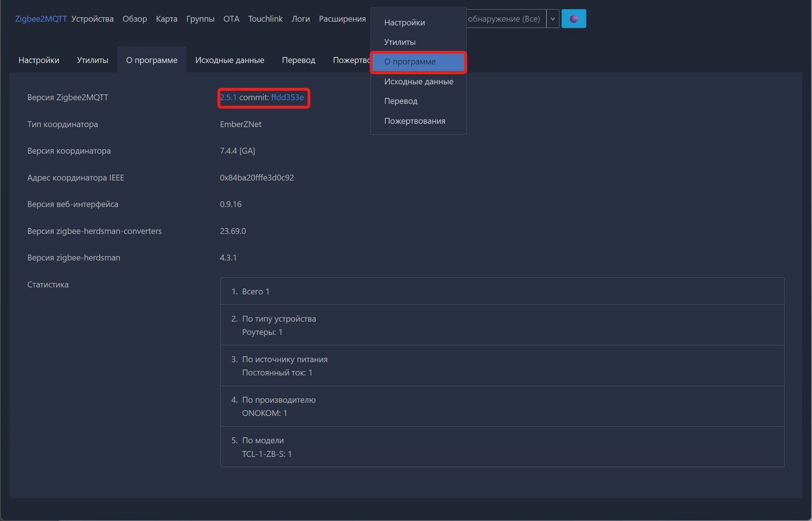Switch to the Перевод tab

298,60
